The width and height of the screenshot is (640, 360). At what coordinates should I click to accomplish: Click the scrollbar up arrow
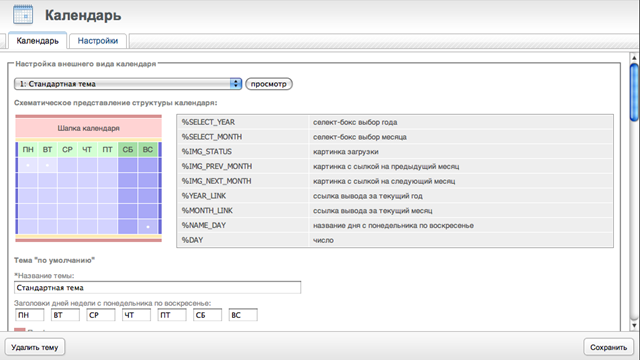(x=634, y=58)
